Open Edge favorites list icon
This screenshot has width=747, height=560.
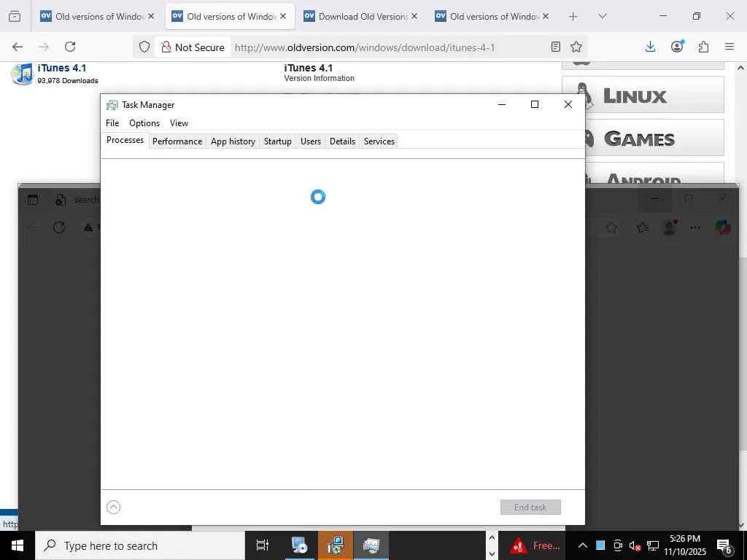click(x=642, y=227)
